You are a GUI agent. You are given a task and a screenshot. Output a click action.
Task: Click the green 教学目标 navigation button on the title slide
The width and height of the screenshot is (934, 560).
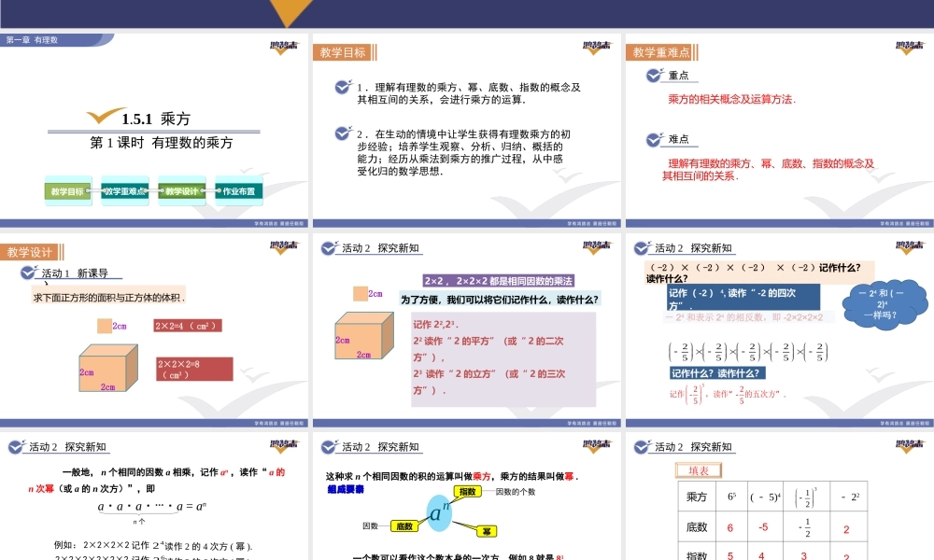click(x=65, y=191)
